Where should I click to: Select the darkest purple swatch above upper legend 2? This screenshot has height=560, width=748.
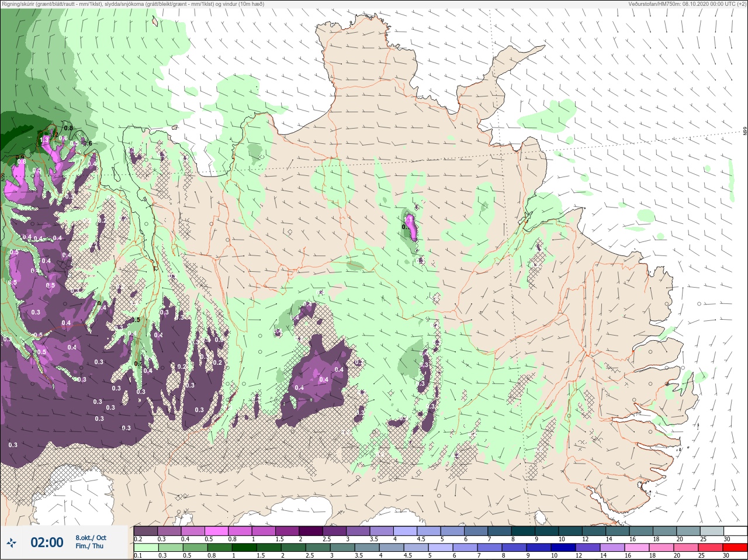point(311,531)
